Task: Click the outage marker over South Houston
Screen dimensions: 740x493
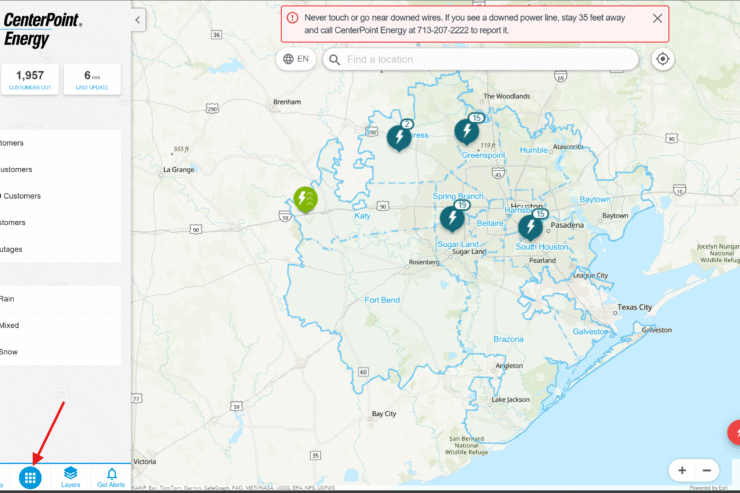Action: [530, 226]
